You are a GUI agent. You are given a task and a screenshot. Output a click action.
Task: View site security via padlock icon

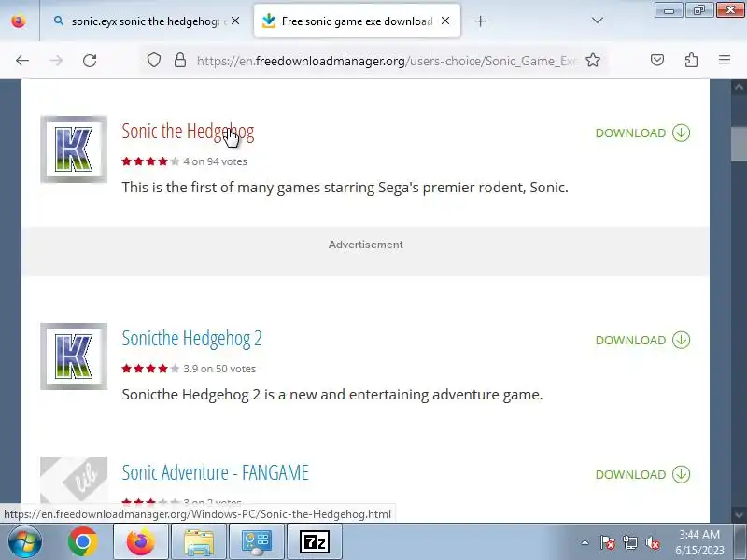180,61
